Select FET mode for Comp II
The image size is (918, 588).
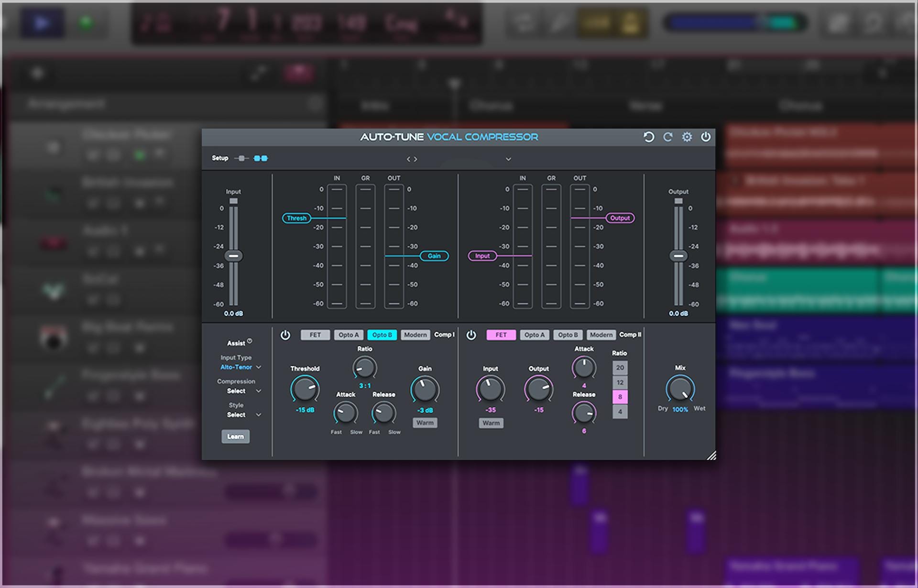click(x=501, y=335)
